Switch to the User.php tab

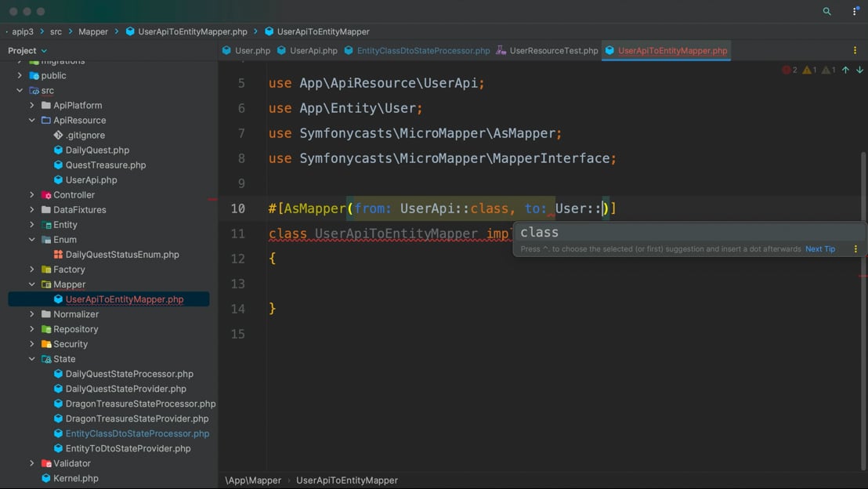coord(252,50)
